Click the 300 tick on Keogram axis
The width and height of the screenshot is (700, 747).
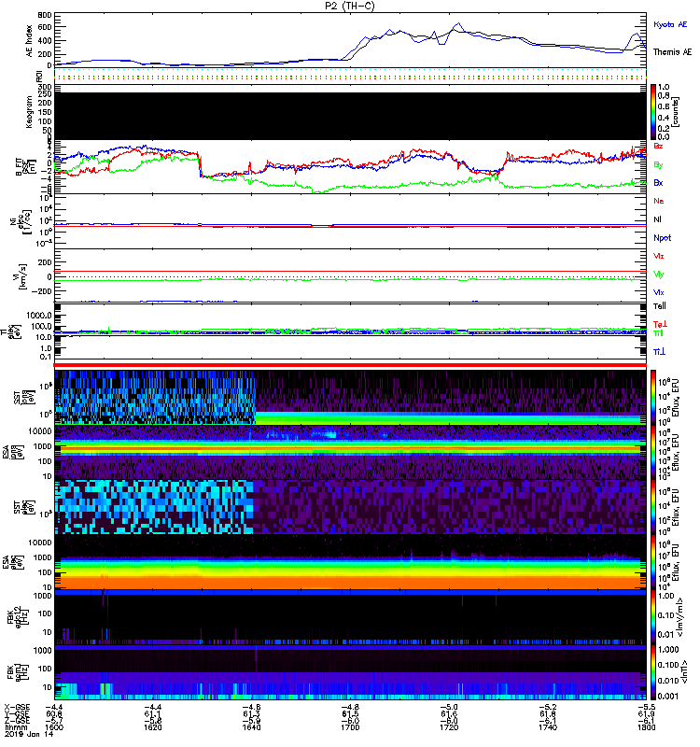(45, 87)
